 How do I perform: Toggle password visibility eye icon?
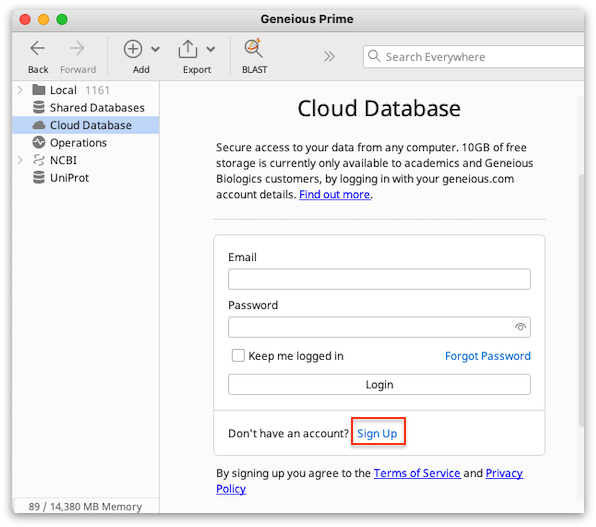[x=520, y=327]
